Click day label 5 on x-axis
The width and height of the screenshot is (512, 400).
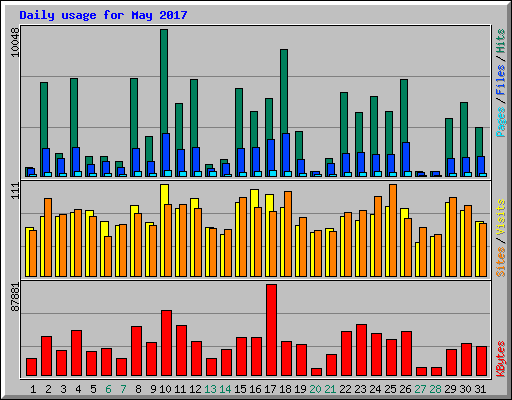click(93, 389)
